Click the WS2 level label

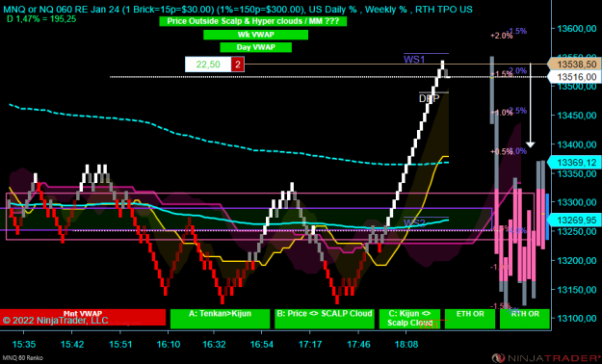coord(414,222)
